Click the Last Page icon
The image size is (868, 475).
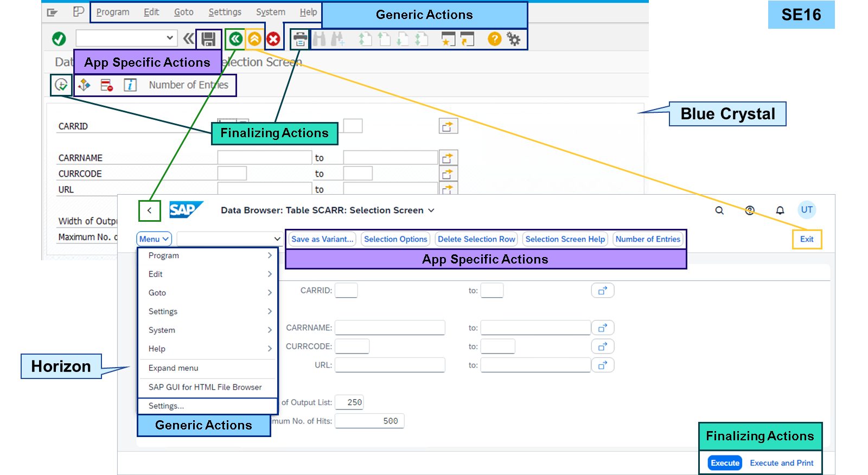tap(422, 39)
